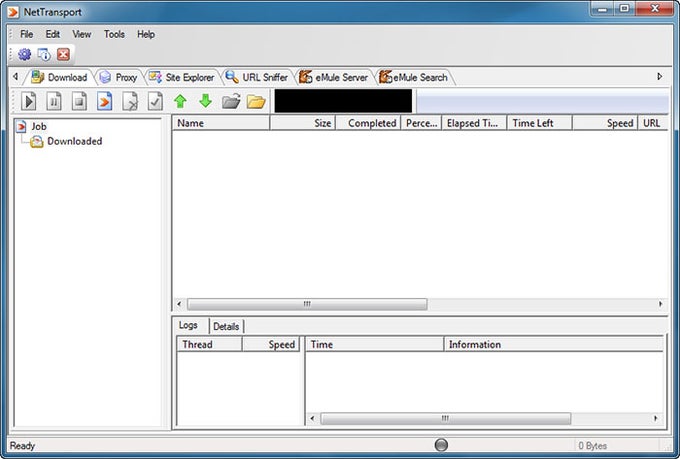Sort by Perce... column header
Image resolution: width=680 pixels, height=459 pixels.
(x=421, y=123)
